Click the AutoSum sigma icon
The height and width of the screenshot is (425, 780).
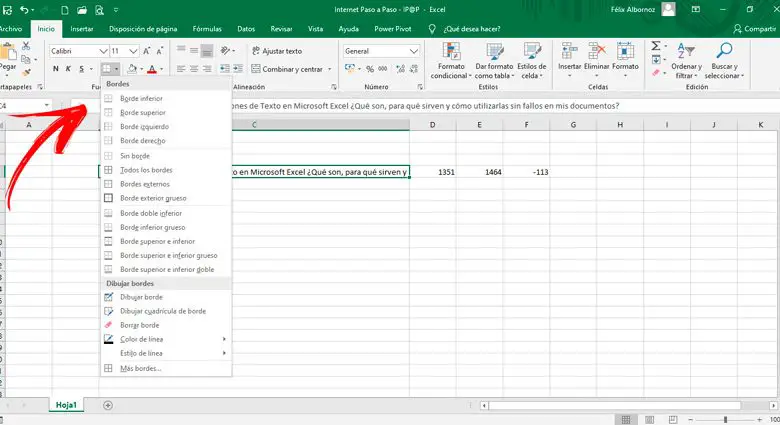coord(656,46)
